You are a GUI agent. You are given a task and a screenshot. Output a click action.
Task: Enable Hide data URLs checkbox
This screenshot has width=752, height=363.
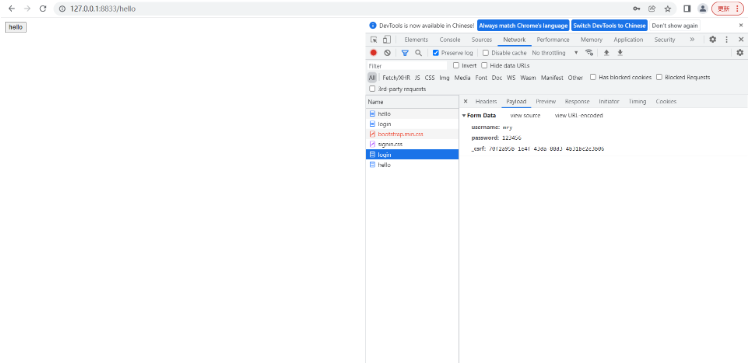[484, 65]
